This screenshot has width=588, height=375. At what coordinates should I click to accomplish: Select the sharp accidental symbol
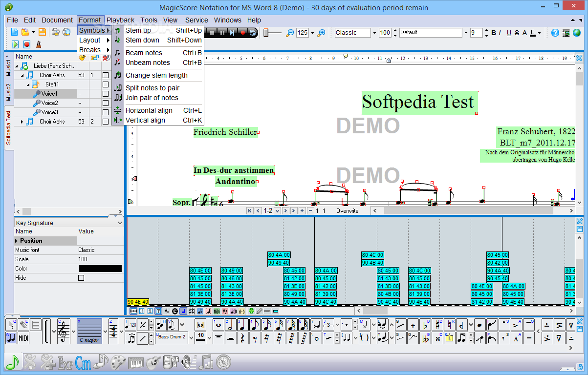437,325
